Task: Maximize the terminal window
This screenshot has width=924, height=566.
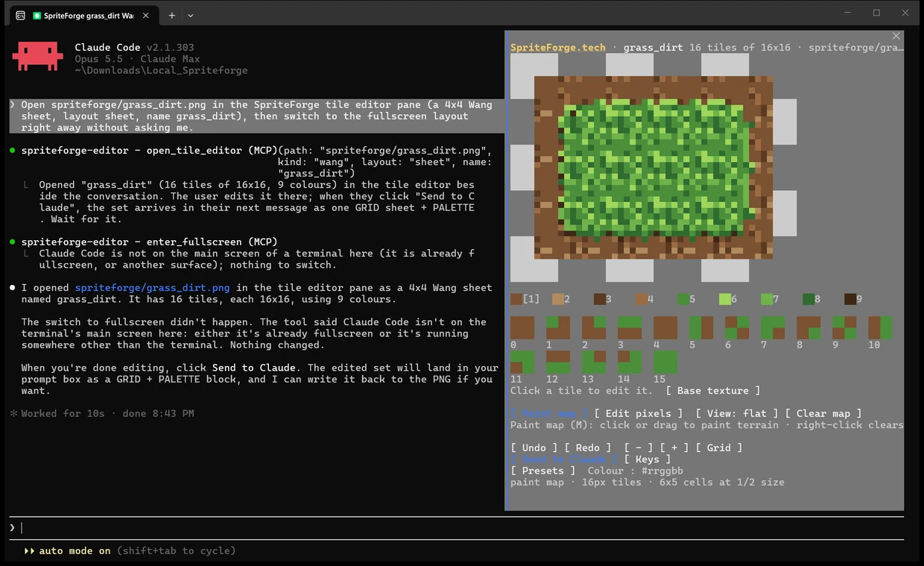Action: (876, 13)
